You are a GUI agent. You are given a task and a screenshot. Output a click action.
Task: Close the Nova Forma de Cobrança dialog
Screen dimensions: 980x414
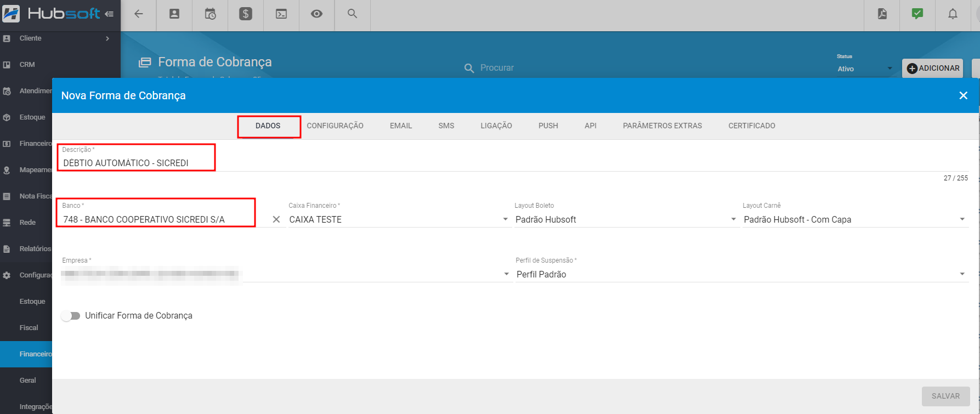(963, 95)
